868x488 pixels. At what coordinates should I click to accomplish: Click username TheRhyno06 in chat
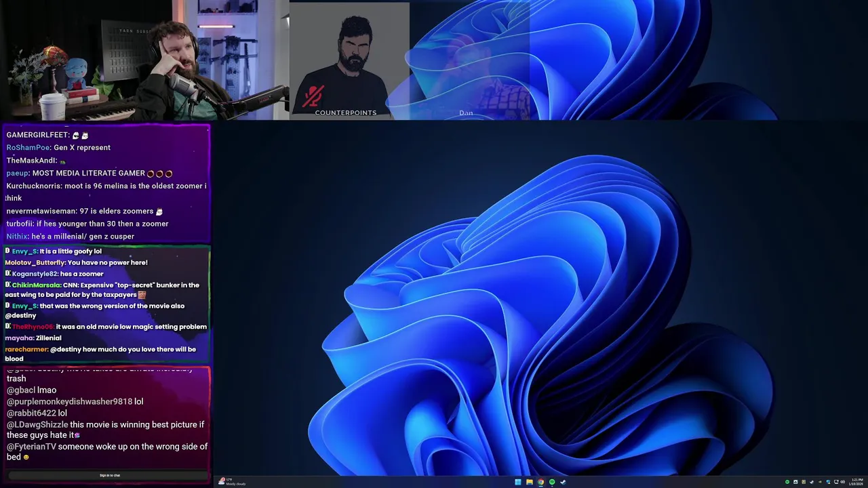(x=33, y=327)
